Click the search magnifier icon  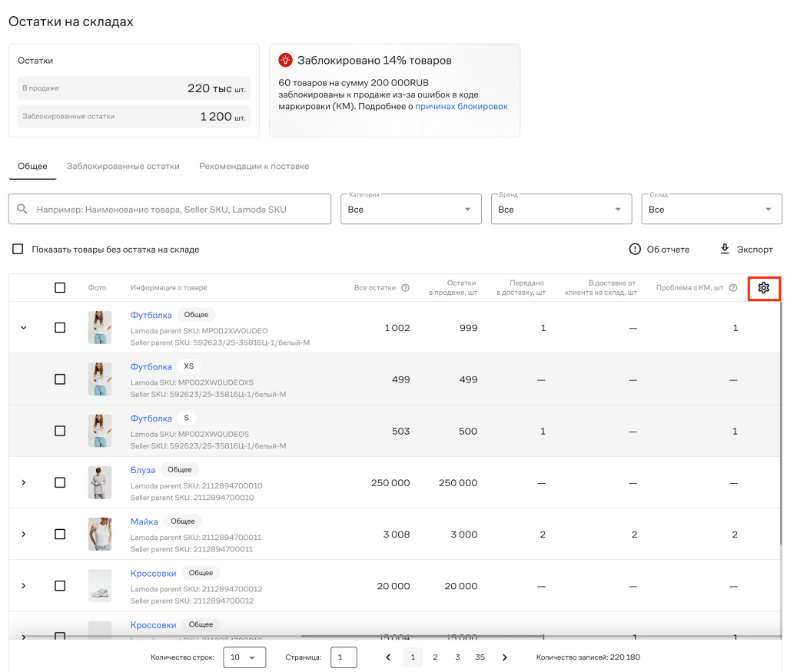pos(22,209)
